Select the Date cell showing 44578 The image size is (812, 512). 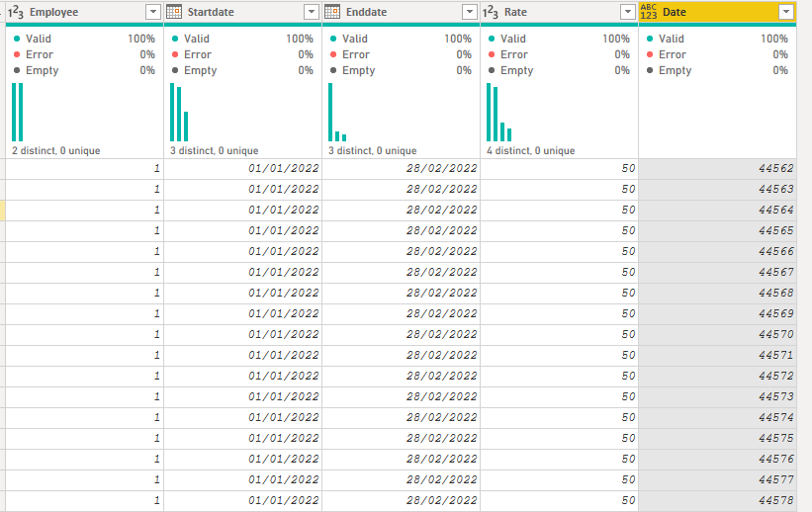[717, 500]
